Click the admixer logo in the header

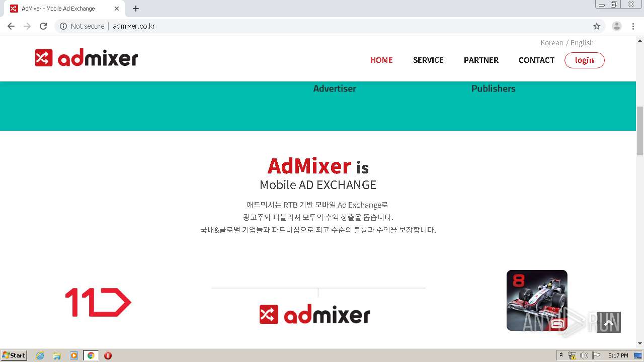coord(87,58)
